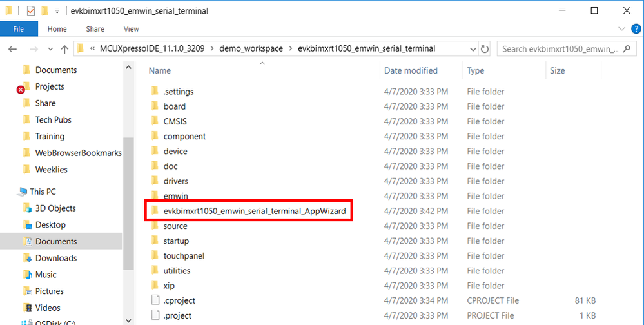The width and height of the screenshot is (644, 325).
Task: Show hidden parent folders in address bar
Action: tap(92, 48)
